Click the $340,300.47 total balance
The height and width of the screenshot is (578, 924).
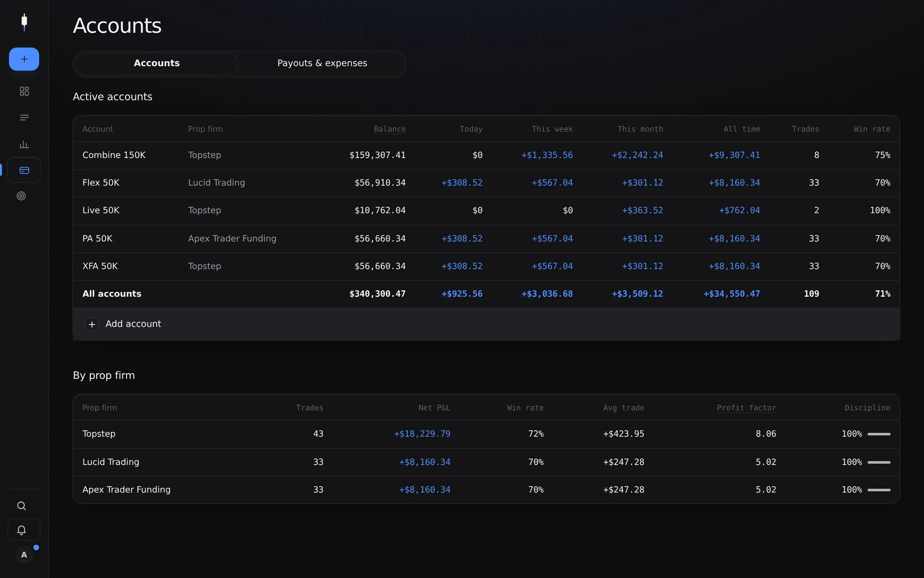point(377,294)
